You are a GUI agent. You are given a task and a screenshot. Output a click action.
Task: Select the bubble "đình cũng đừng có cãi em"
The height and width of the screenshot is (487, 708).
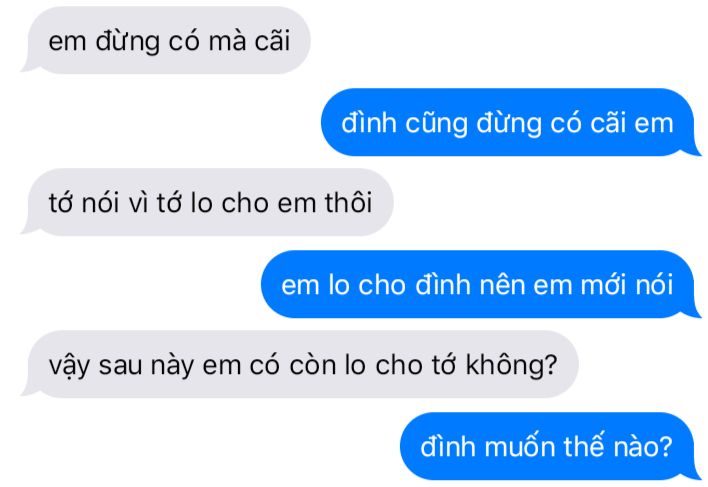tap(509, 122)
